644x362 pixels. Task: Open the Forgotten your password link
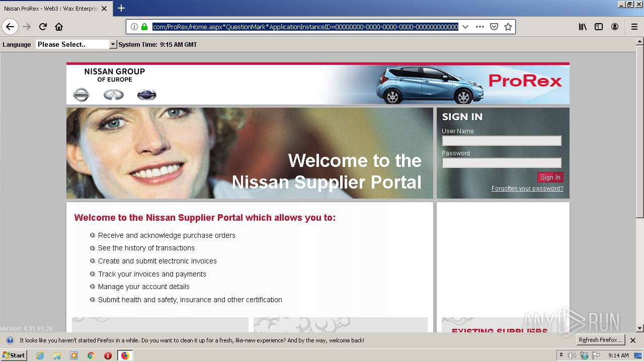(x=527, y=189)
